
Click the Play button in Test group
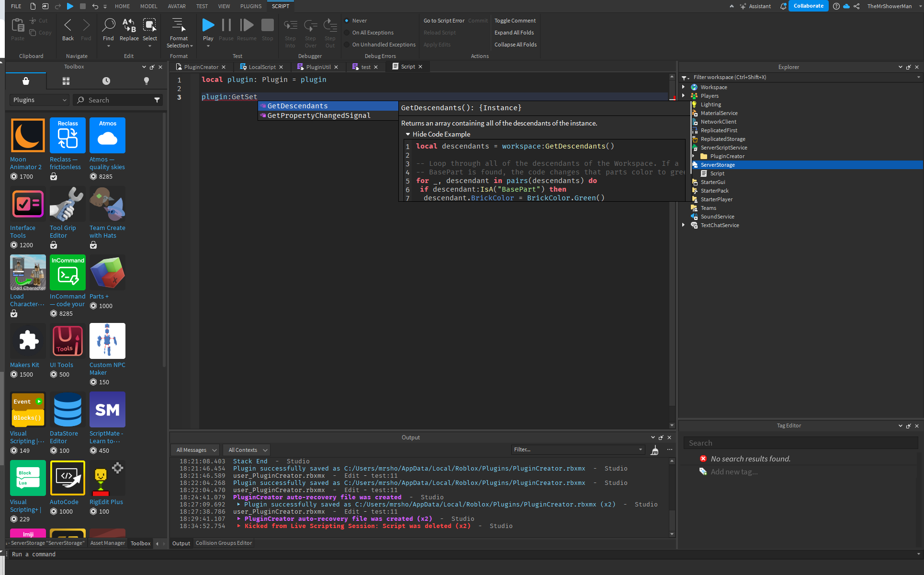(208, 25)
